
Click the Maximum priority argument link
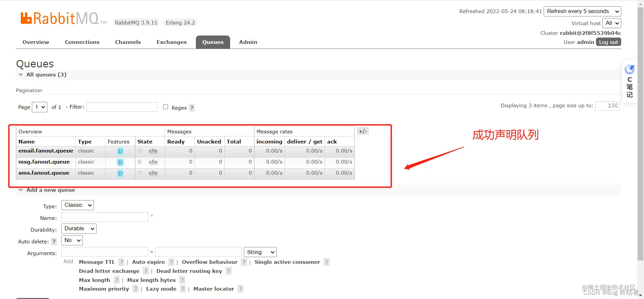pyautogui.click(x=104, y=289)
